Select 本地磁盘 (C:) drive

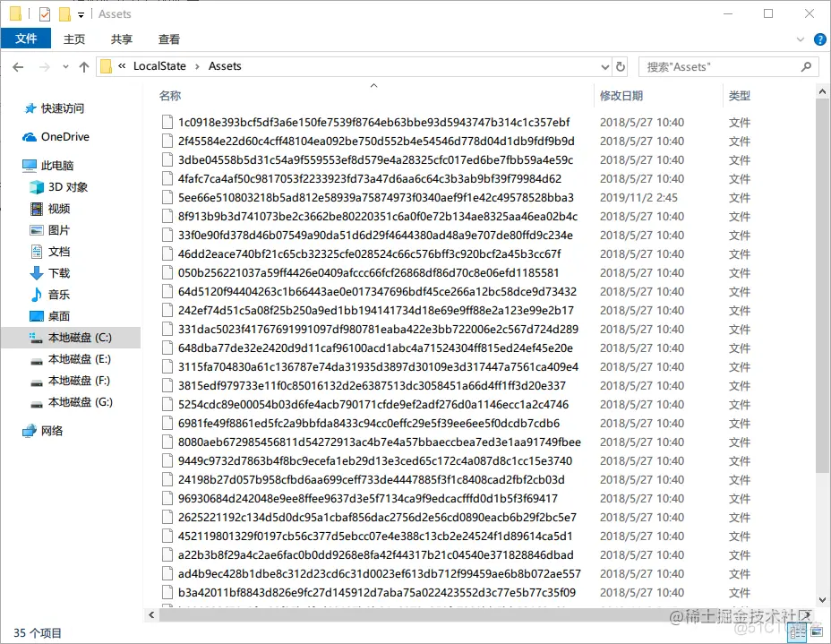click(x=70, y=338)
